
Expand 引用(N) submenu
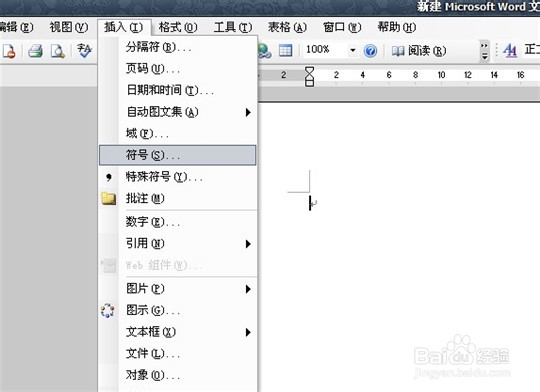tap(178, 244)
